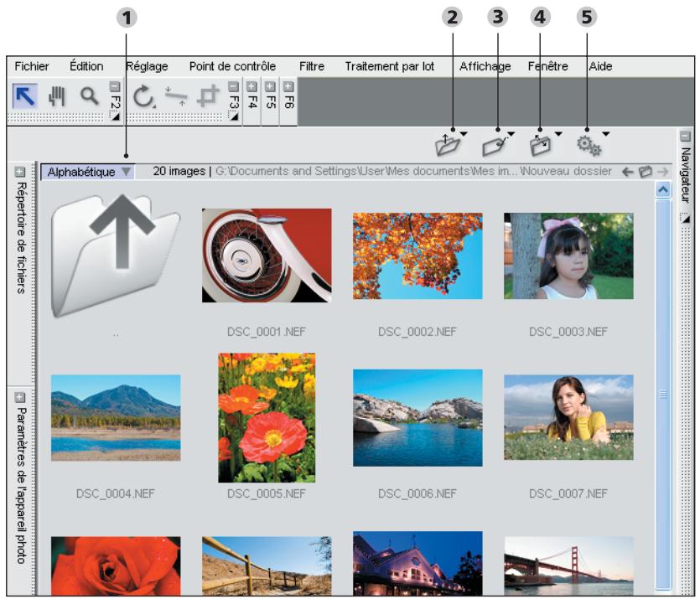Open the Fichier menu
This screenshot has height=599, width=700.
coord(32,66)
